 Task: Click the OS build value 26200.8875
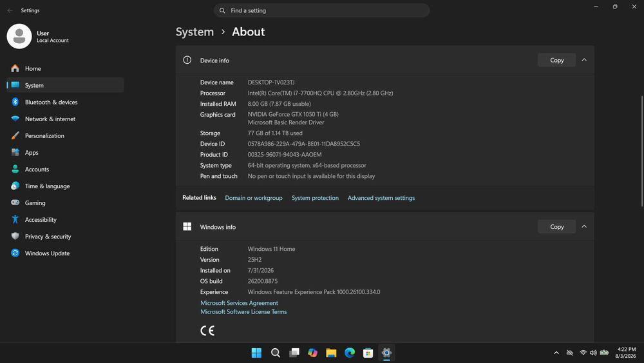[263, 281]
